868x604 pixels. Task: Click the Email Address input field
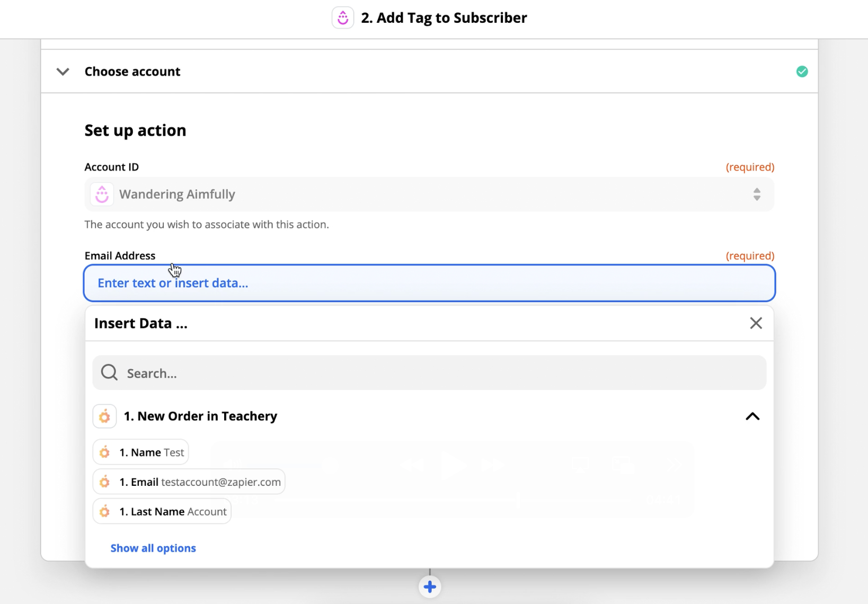point(429,283)
